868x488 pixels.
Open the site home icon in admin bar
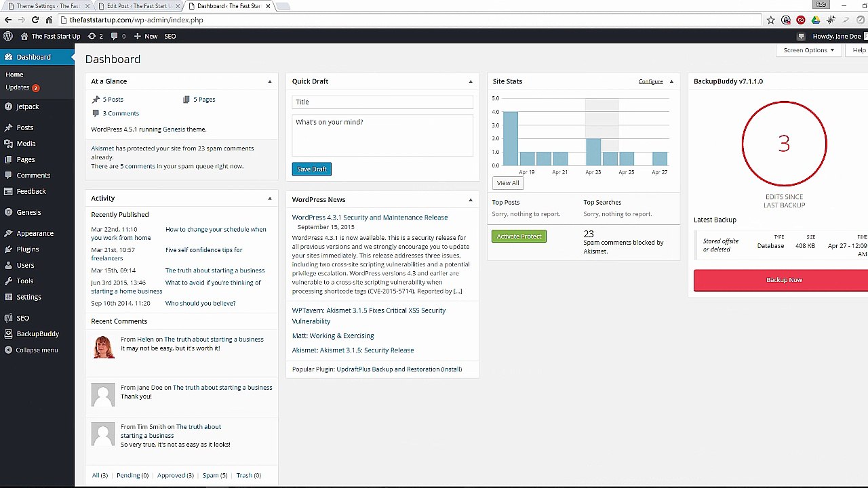24,36
